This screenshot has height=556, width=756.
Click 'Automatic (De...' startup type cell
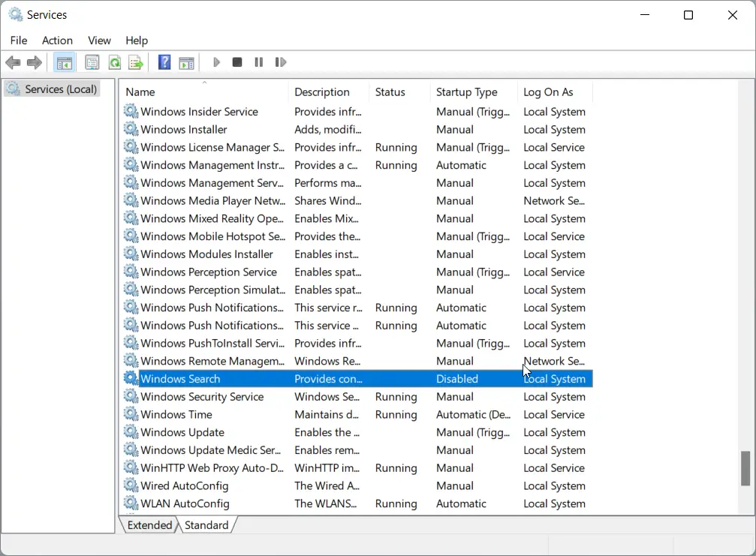[x=474, y=414]
